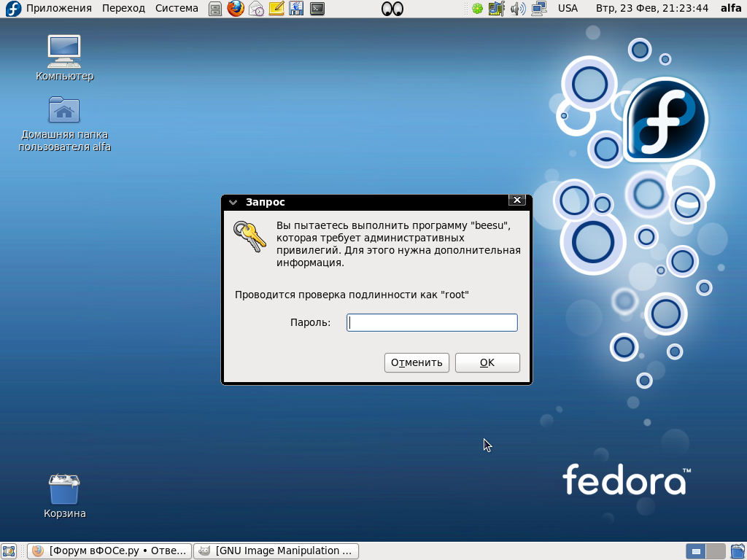This screenshot has width=747, height=560.
Task: Switch to the second workspace in the pager
Action: point(716,551)
